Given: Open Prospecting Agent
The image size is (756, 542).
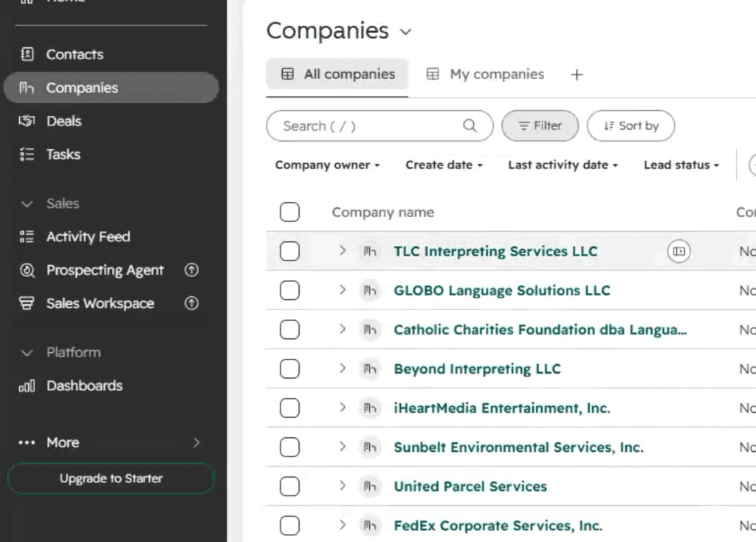Looking at the screenshot, I should (x=105, y=270).
